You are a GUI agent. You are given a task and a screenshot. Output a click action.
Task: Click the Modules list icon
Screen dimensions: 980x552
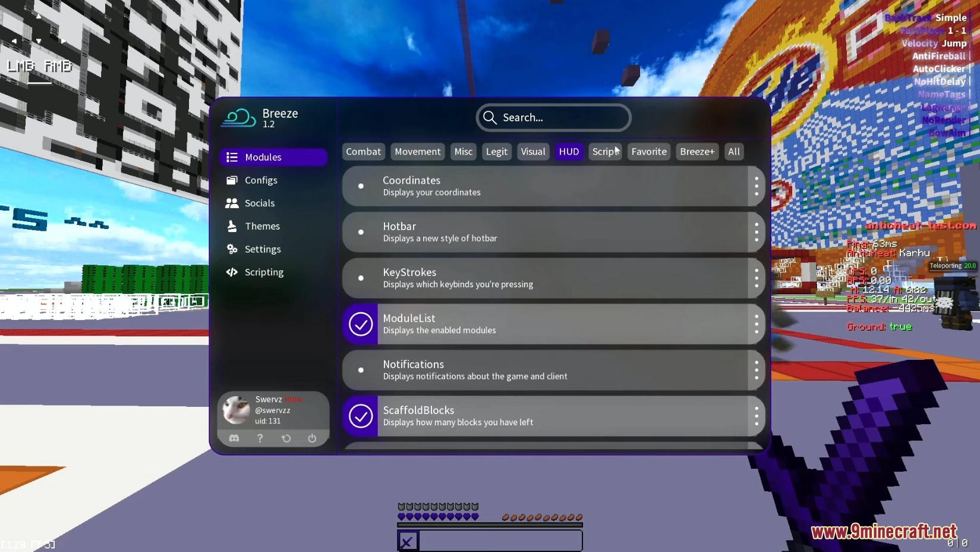232,157
